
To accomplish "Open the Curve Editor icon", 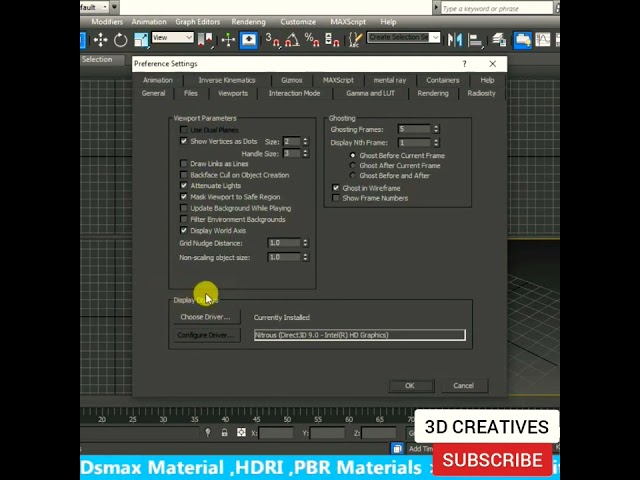I will pyautogui.click(x=542, y=40).
